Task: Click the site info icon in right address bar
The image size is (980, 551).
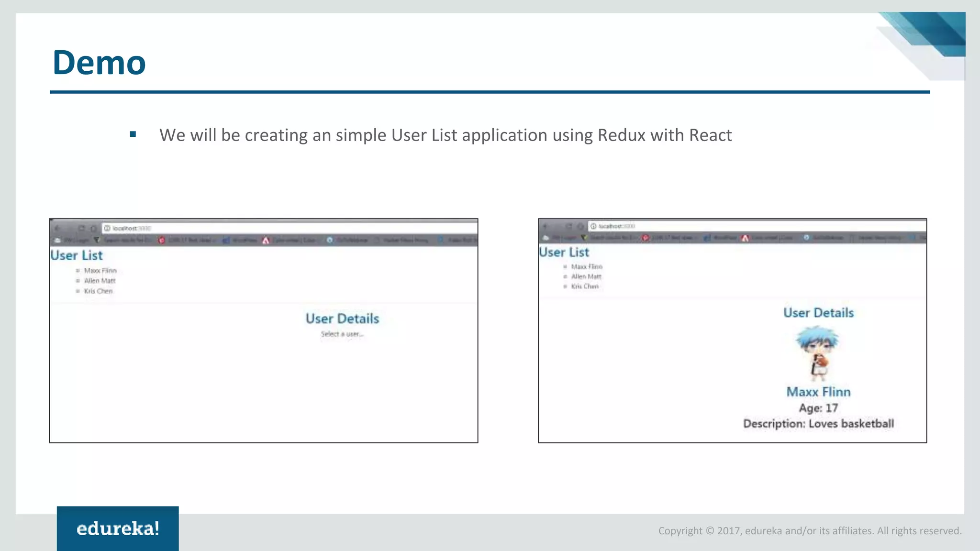Action: pyautogui.click(x=593, y=226)
